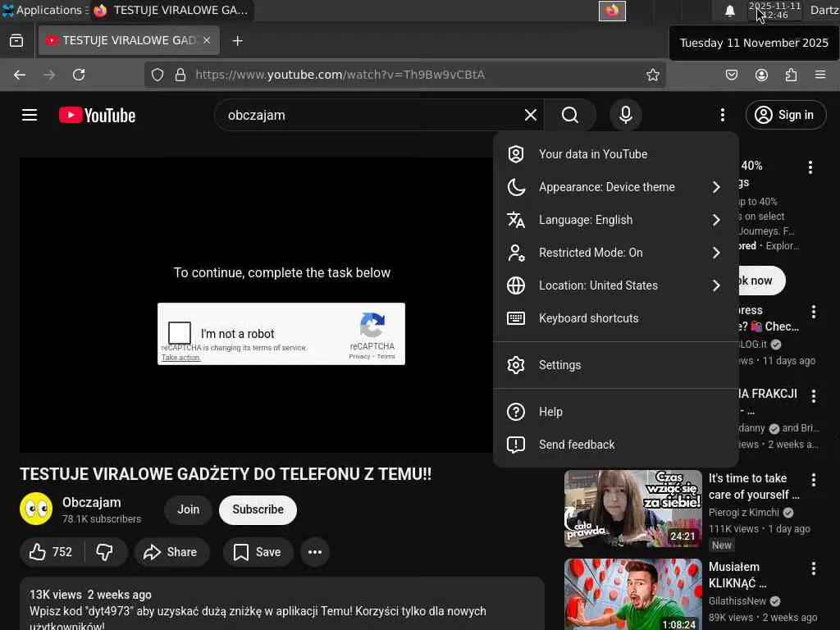View site security padlock info
The height and width of the screenshot is (630, 840).
click(x=180, y=75)
